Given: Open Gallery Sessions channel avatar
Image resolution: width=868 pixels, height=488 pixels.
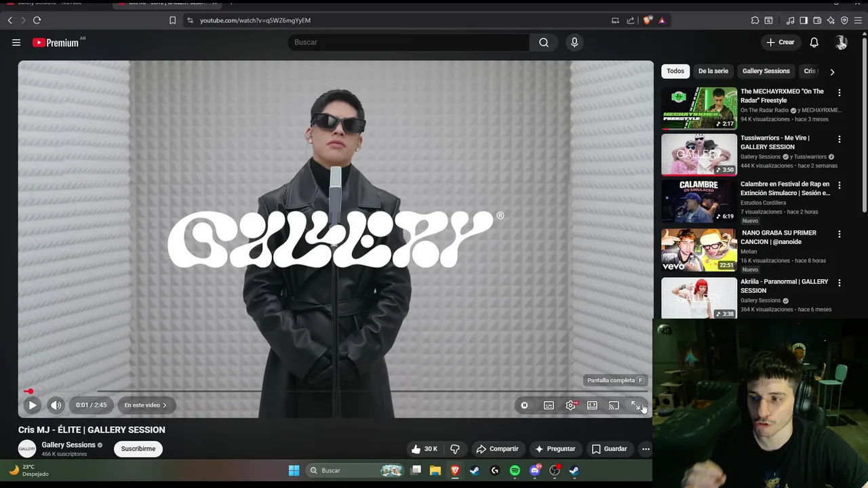Looking at the screenshot, I should [x=27, y=449].
